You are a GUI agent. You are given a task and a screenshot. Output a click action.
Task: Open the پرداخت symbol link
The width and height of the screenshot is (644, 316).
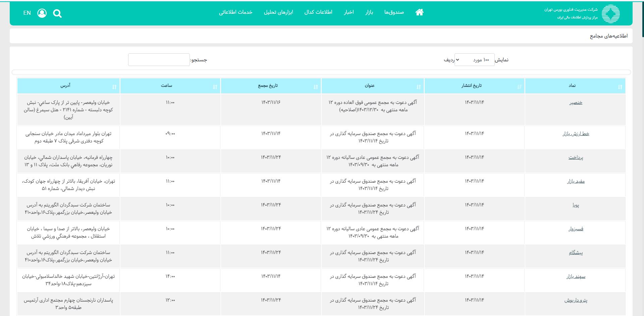(576, 157)
